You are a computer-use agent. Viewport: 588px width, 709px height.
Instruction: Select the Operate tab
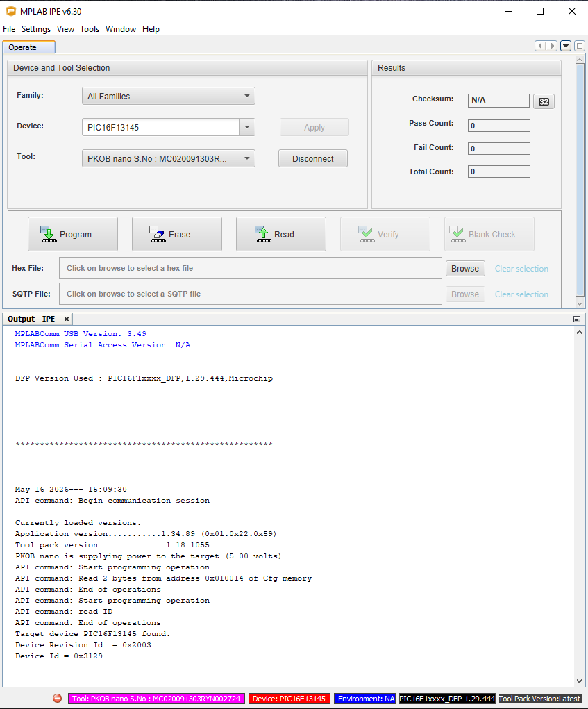tap(29, 47)
